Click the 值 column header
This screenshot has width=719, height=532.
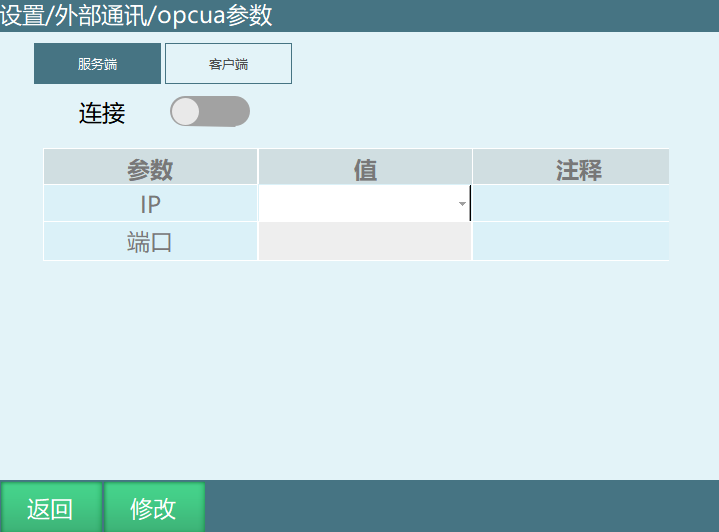[365, 168]
